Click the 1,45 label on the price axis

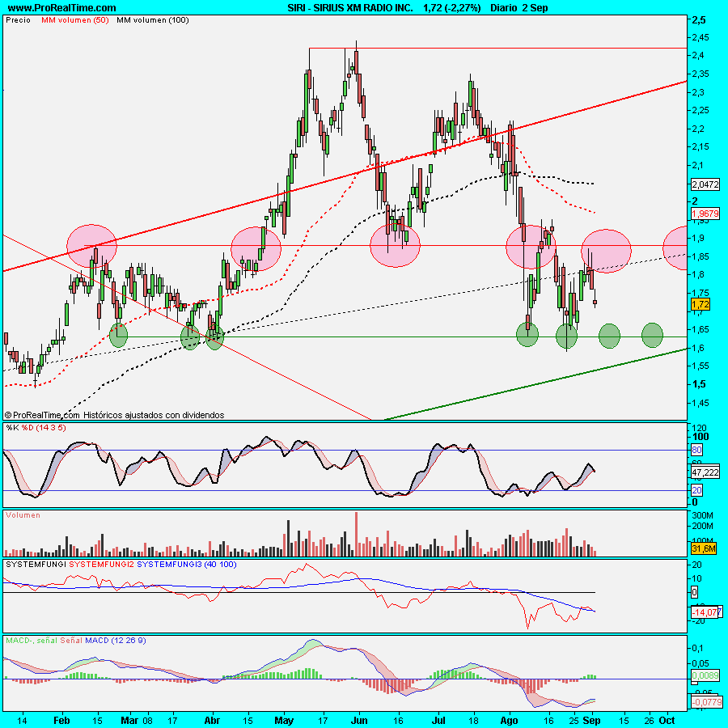[700, 403]
